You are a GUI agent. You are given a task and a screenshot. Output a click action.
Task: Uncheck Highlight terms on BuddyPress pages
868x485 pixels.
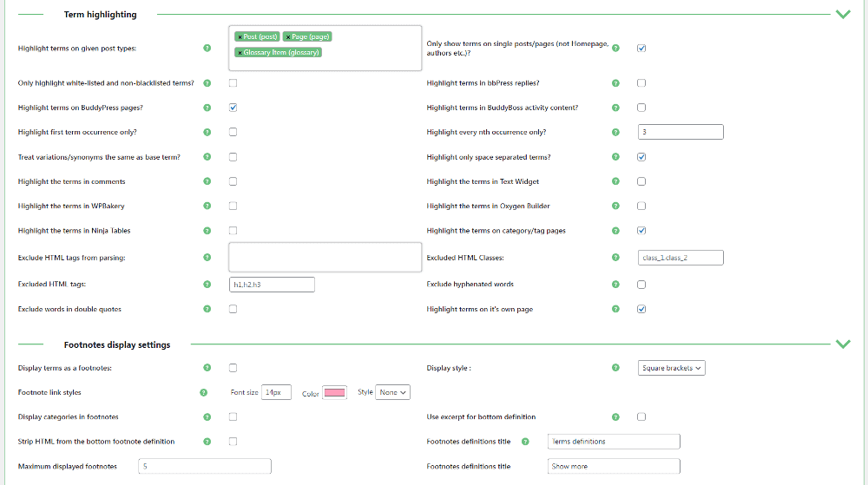(233, 108)
